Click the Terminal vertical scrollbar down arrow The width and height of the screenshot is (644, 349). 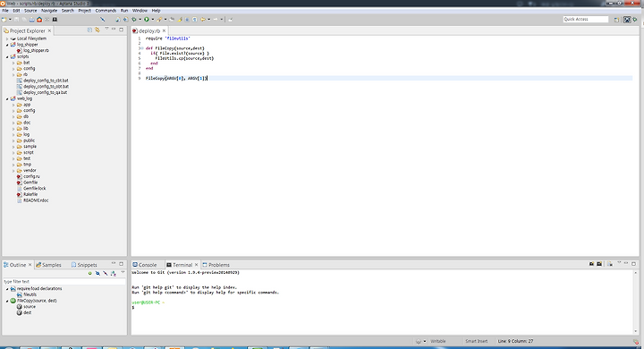[x=635, y=331]
